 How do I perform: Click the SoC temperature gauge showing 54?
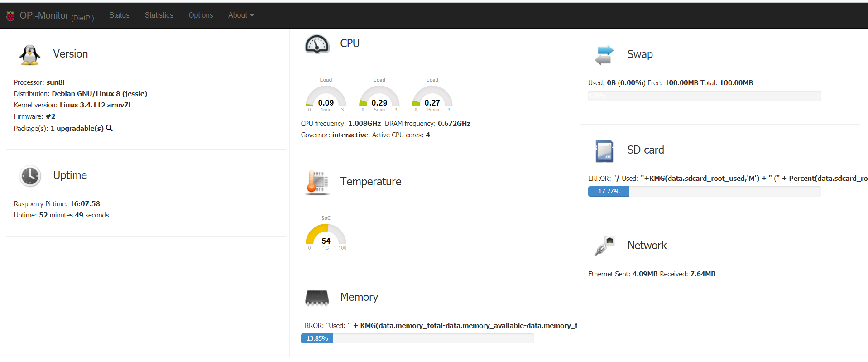(x=326, y=237)
